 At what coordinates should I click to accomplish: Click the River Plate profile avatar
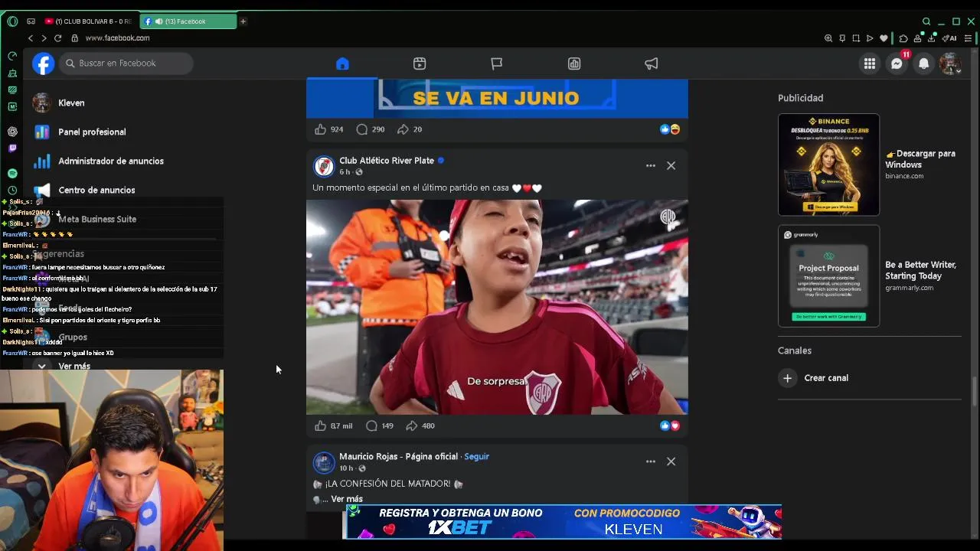point(324,166)
